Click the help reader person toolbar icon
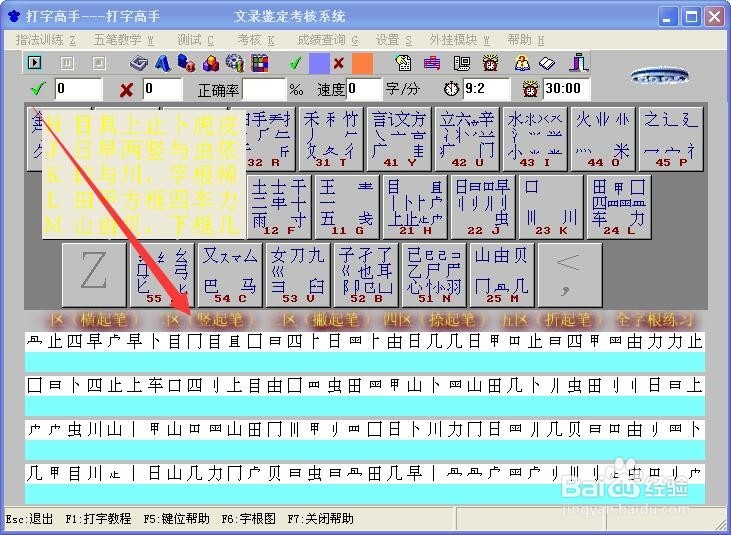The height and width of the screenshot is (535, 731). click(522, 63)
